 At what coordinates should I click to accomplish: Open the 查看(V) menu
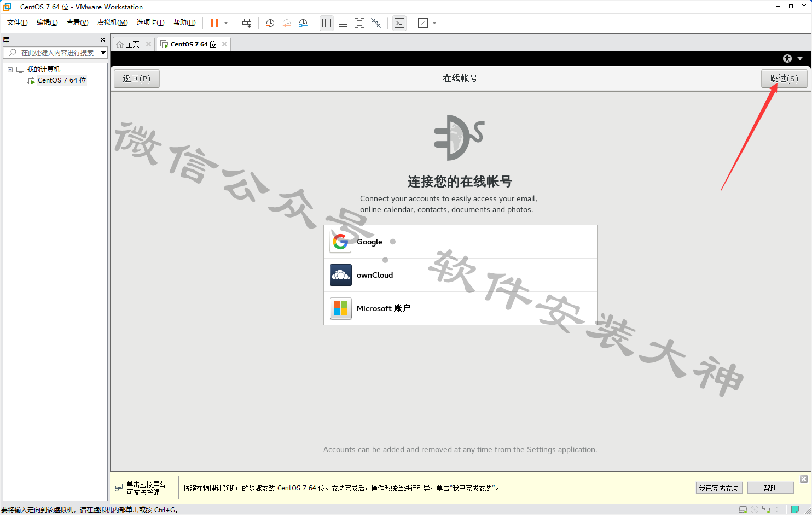tap(77, 22)
